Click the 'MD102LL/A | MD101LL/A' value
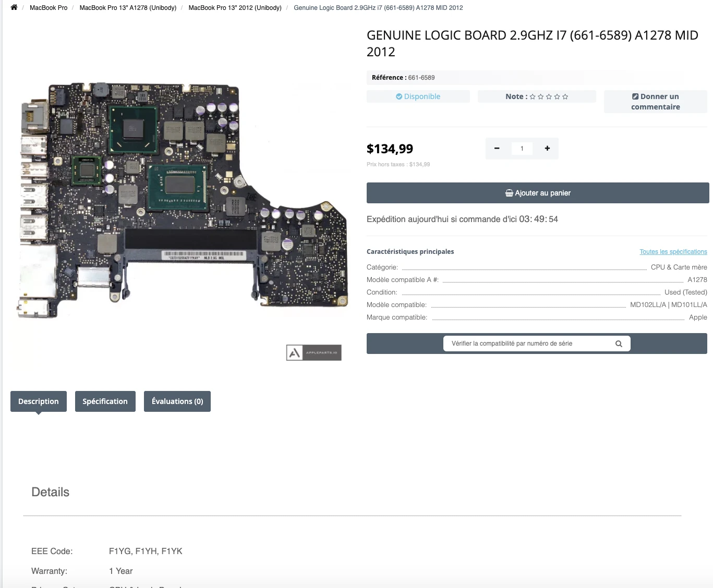 669,304
